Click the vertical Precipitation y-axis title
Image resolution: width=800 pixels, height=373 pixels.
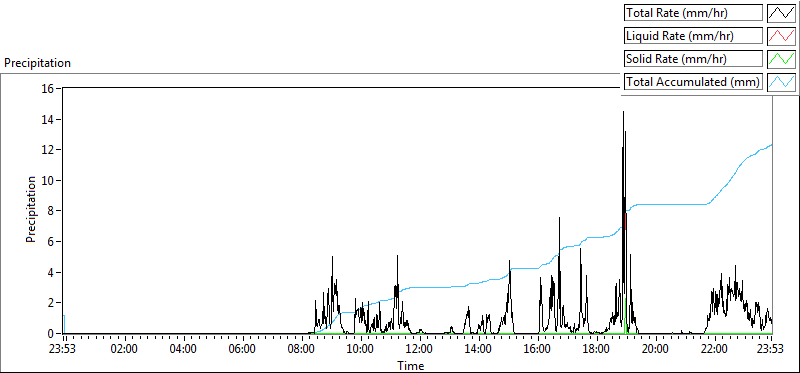click(31, 209)
